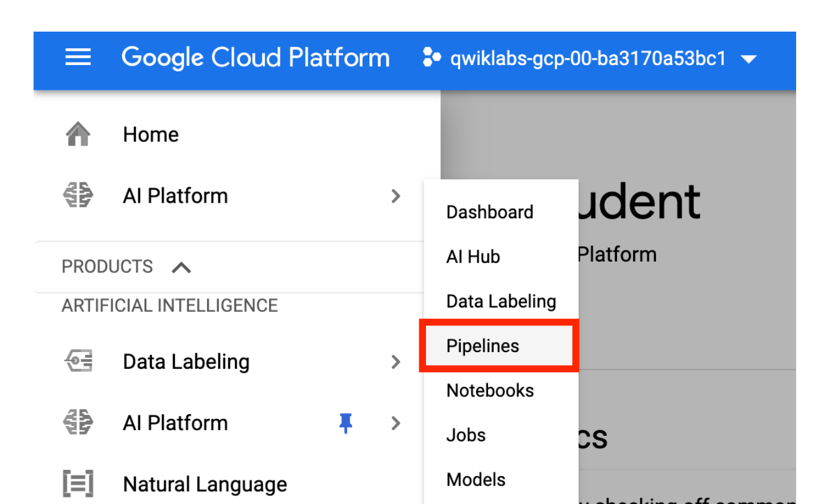Image resolution: width=829 pixels, height=504 pixels.
Task: Unpin AI Platform from the menu
Action: (x=346, y=423)
